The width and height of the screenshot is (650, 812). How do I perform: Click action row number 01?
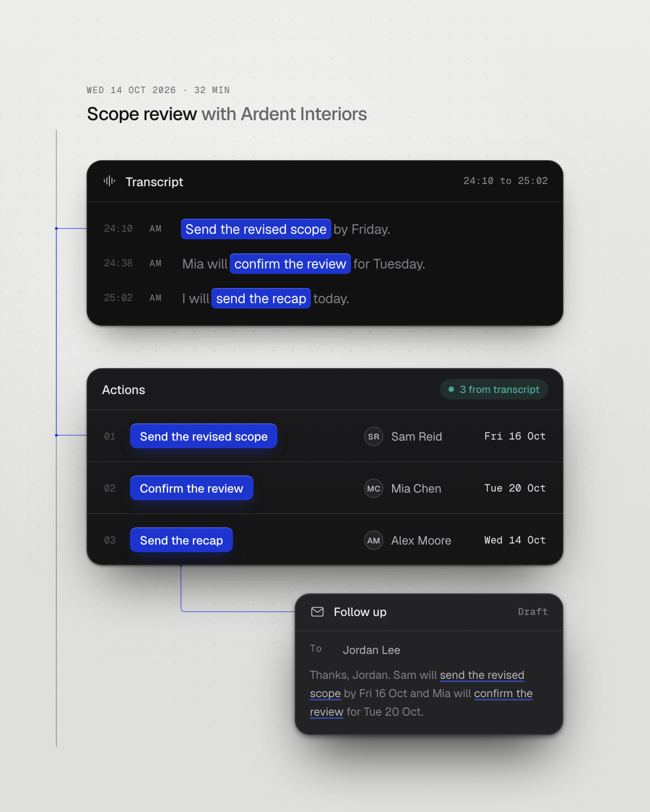point(110,436)
